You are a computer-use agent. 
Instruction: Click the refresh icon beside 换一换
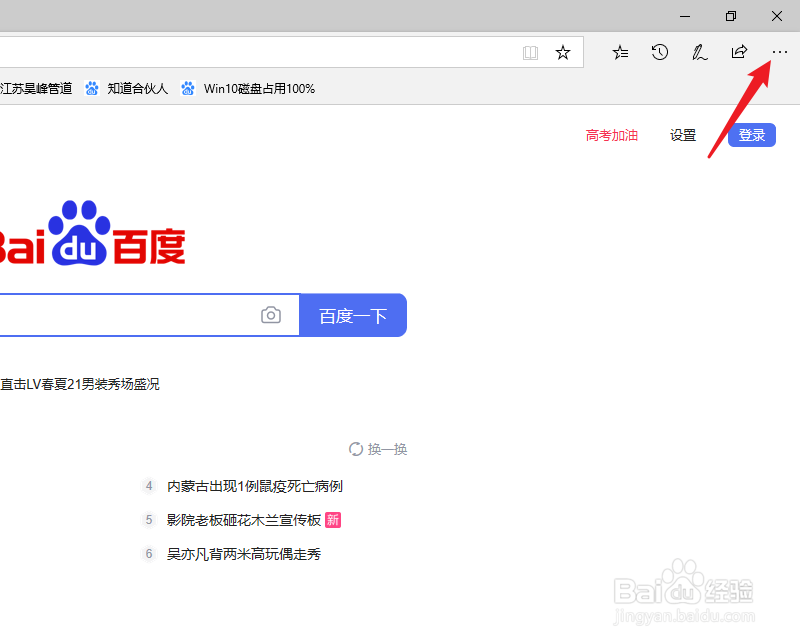tap(356, 449)
